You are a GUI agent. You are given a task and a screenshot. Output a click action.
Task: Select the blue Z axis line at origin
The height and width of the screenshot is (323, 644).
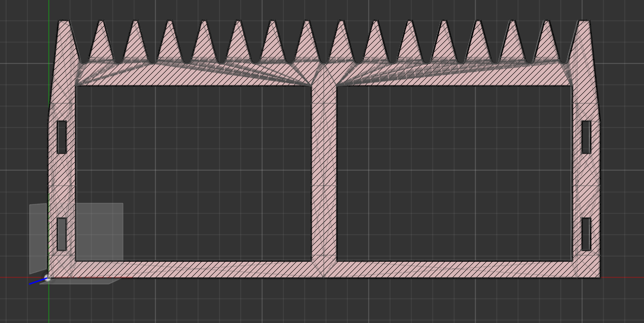point(37,281)
